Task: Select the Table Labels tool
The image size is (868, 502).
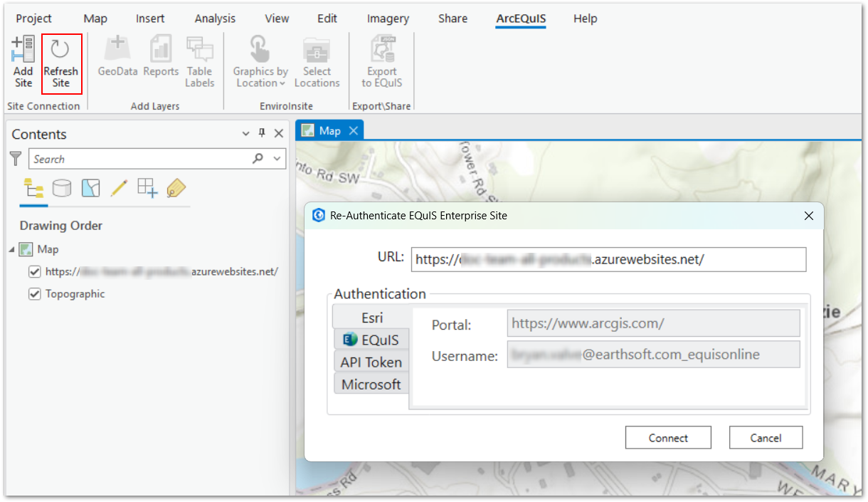Action: [199, 62]
